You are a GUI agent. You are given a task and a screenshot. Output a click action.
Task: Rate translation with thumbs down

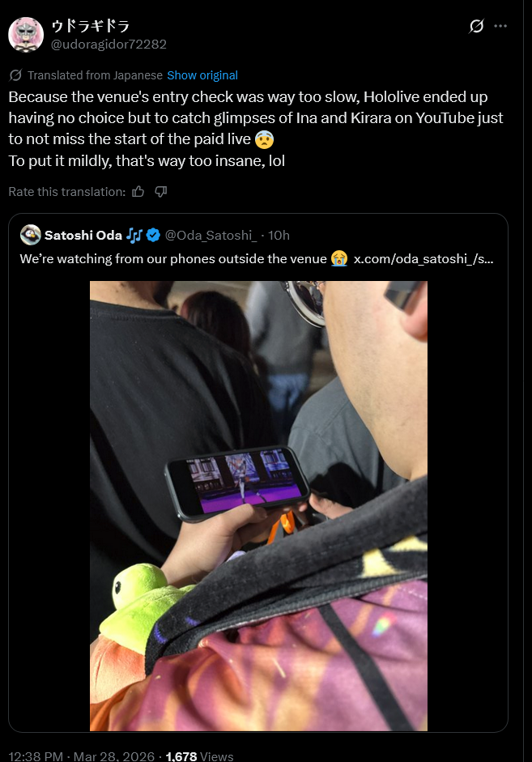[x=161, y=191]
